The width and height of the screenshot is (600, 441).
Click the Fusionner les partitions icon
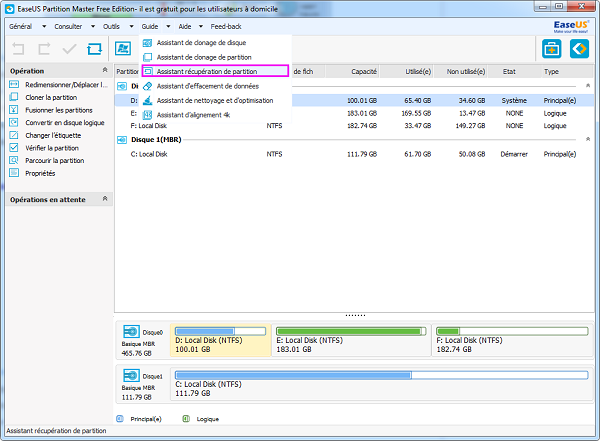point(14,110)
